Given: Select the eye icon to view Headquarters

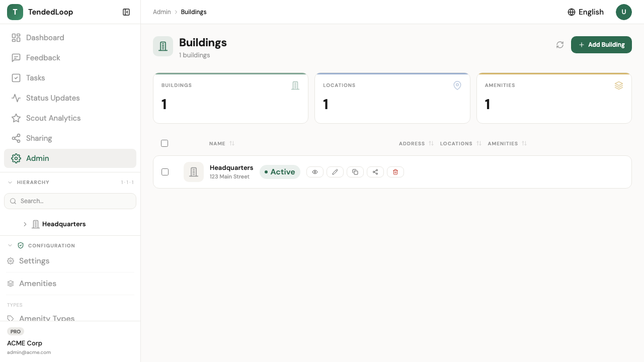Looking at the screenshot, I should (x=315, y=171).
